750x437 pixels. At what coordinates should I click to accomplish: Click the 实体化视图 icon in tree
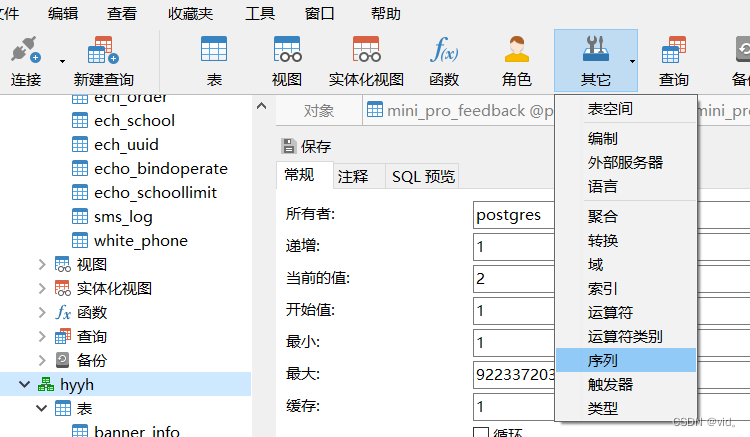[63, 288]
